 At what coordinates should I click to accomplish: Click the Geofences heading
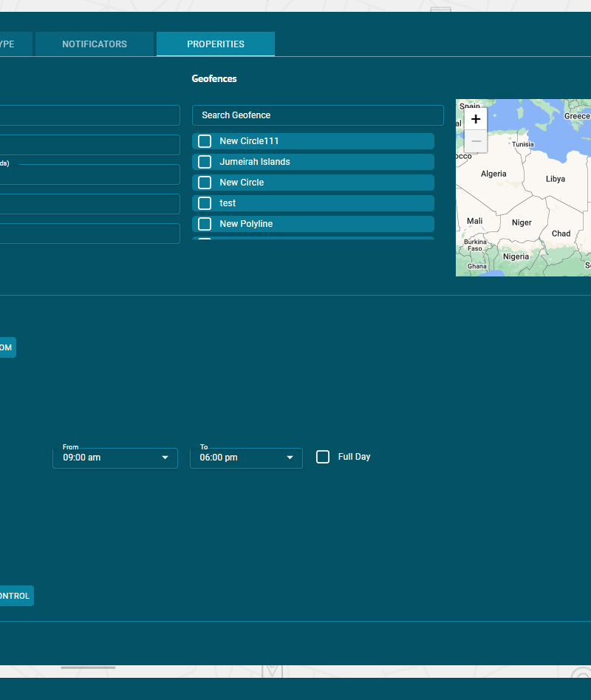214,78
